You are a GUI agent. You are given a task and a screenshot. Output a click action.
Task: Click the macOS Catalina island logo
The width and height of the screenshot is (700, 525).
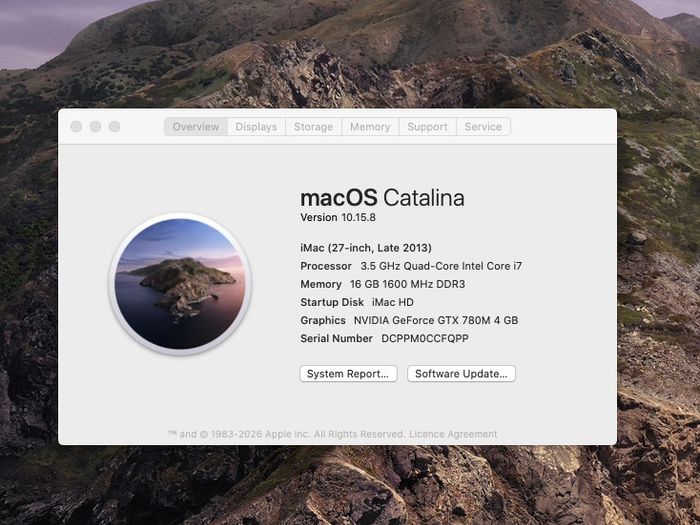(180, 283)
